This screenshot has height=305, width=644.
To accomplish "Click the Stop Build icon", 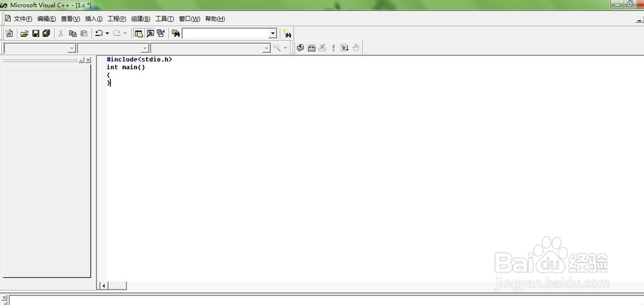I will click(x=323, y=48).
